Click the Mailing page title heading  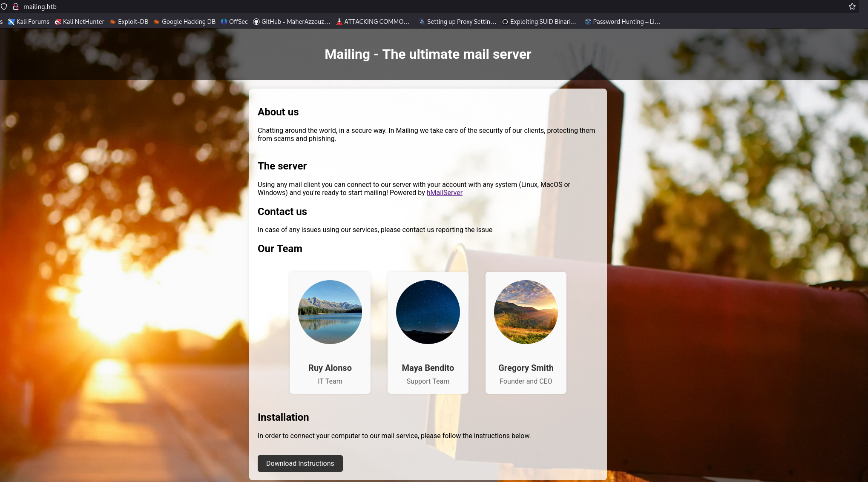click(428, 54)
